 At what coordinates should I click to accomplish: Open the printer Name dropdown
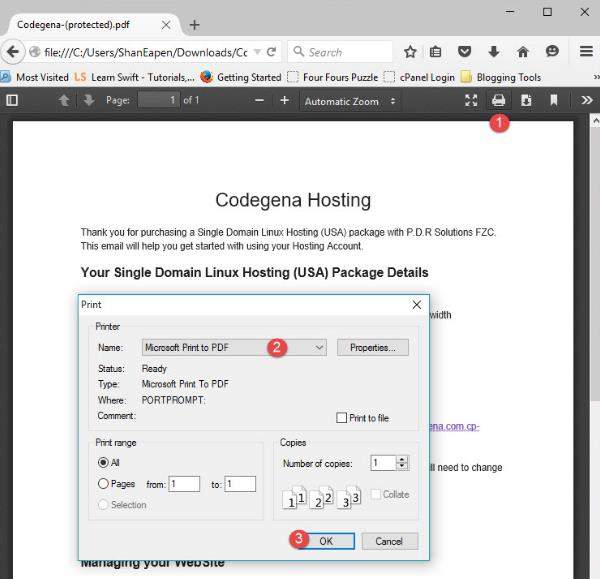234,347
